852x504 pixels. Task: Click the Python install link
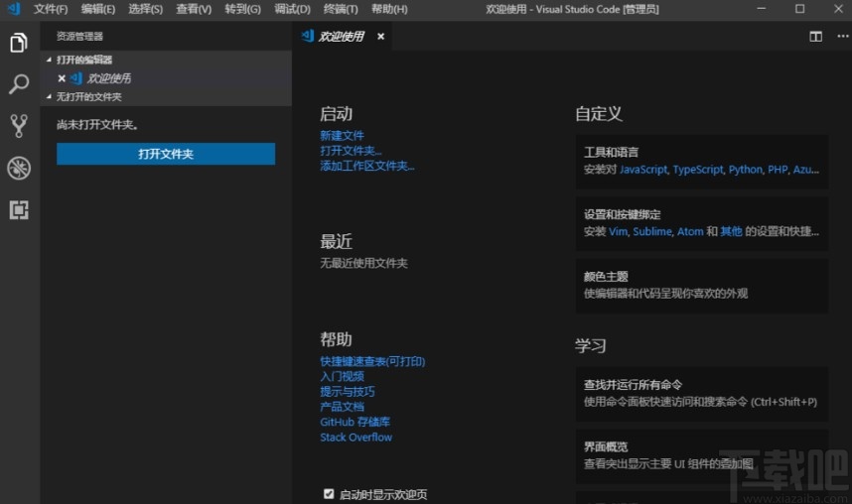746,170
